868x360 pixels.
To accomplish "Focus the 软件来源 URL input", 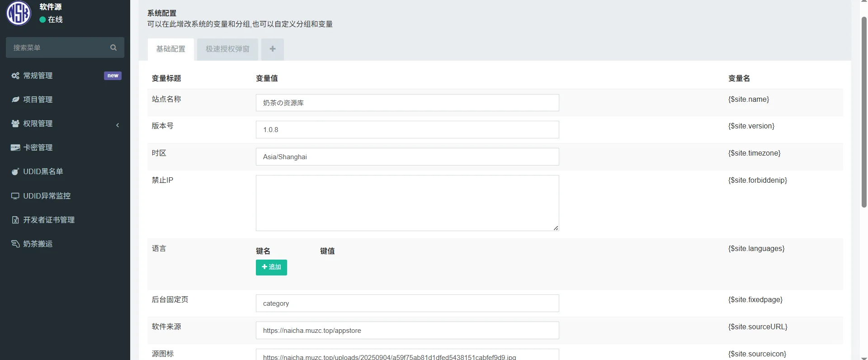I will 407,331.
